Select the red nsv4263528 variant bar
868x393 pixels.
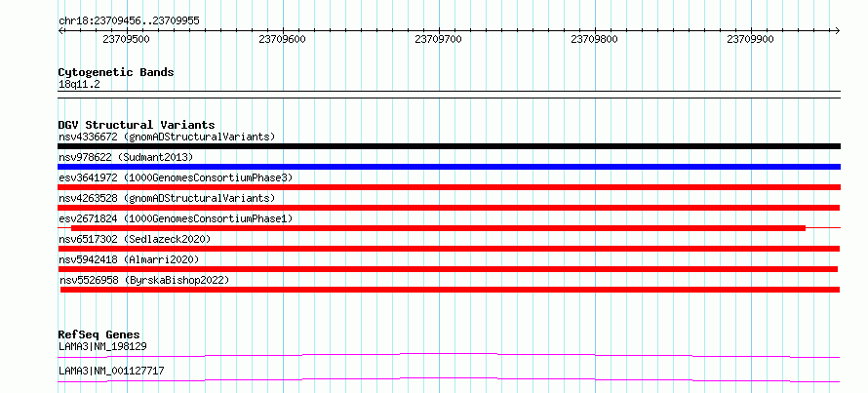pos(449,208)
